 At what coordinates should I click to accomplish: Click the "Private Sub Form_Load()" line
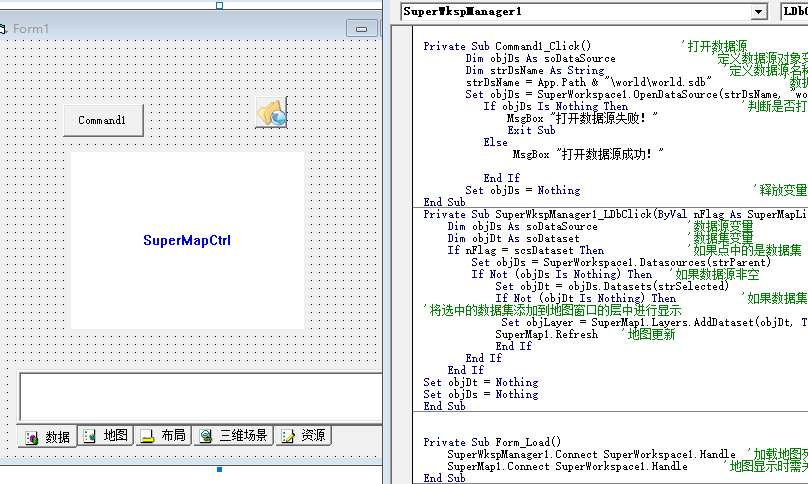coord(492,442)
